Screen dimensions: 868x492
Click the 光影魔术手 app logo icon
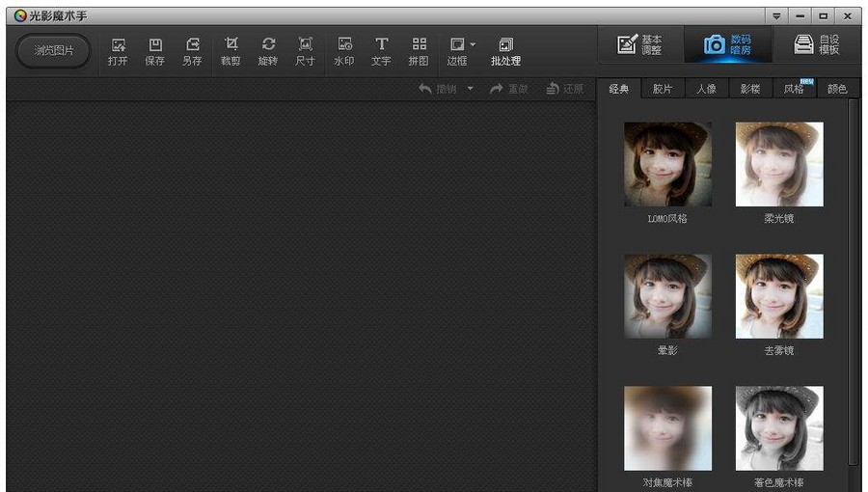20,15
